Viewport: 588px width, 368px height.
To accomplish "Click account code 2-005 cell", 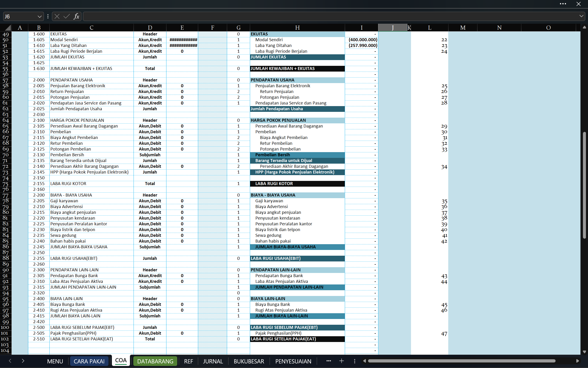I will (39, 86).
